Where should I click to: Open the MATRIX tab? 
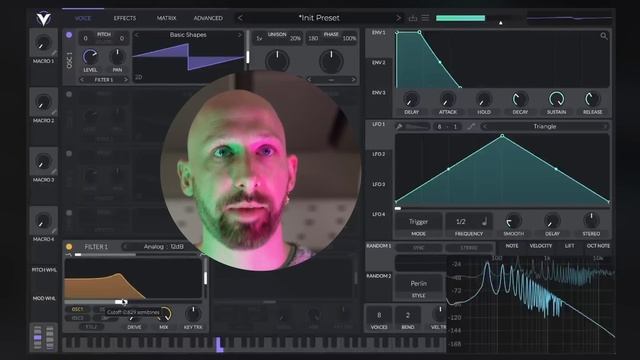(167, 18)
